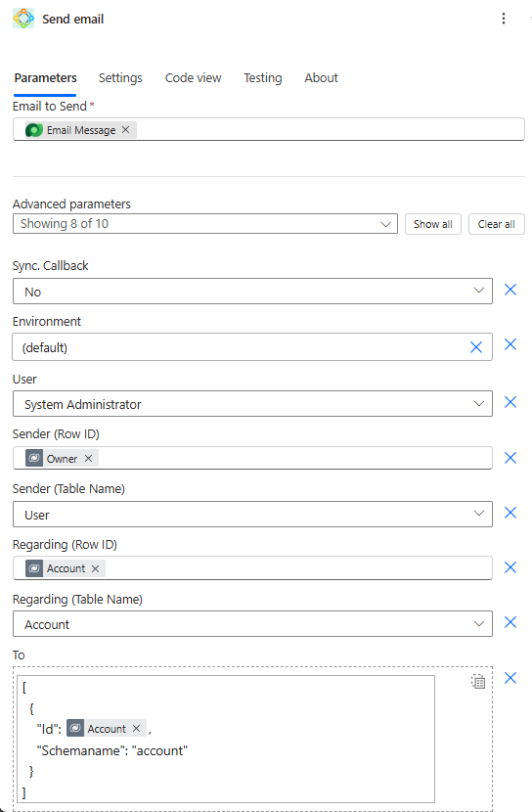
Task: Switch to the Code view tab
Action: tap(193, 77)
